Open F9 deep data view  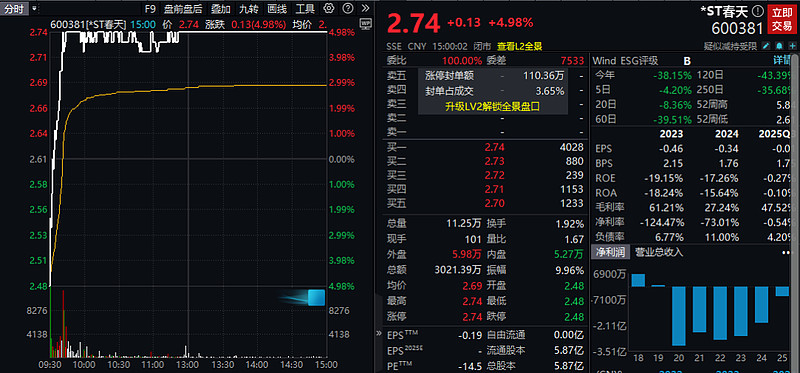pos(149,9)
